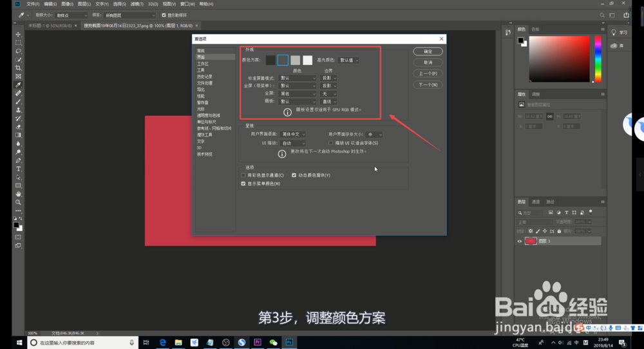Viewport: 644px width, 349px height.
Task: Select the Rectangle shape tool
Action: tap(18, 185)
